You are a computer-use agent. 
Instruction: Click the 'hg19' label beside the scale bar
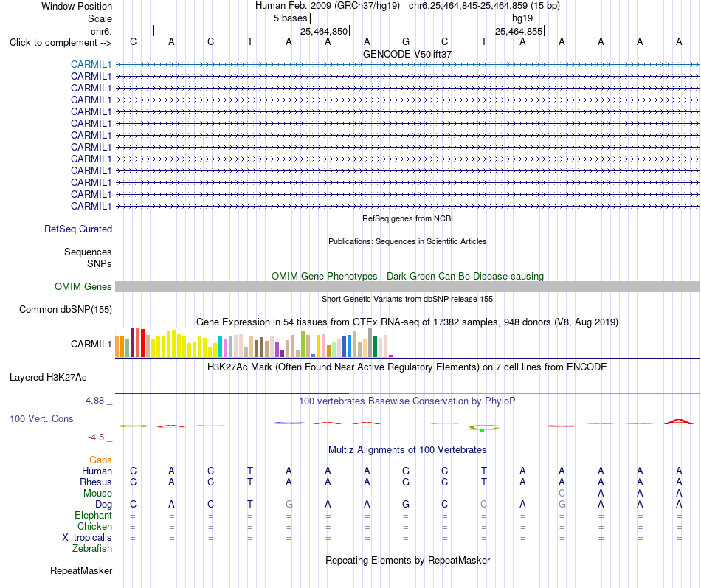point(522,18)
